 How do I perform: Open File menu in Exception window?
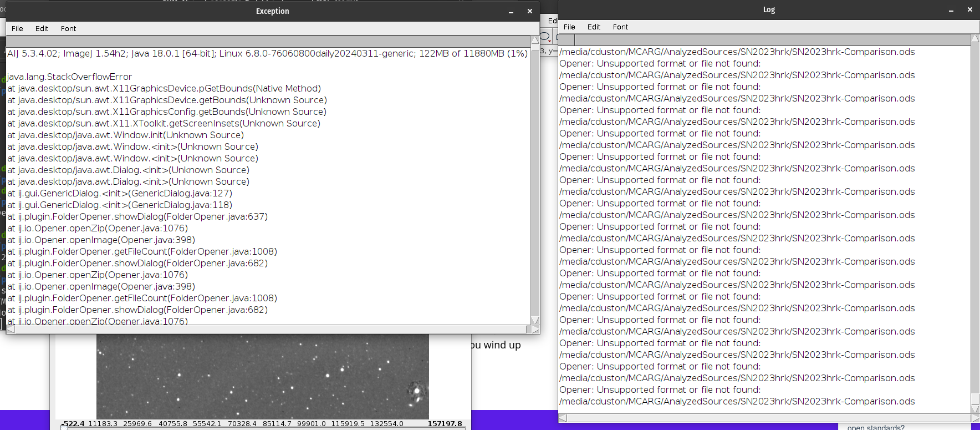[17, 29]
